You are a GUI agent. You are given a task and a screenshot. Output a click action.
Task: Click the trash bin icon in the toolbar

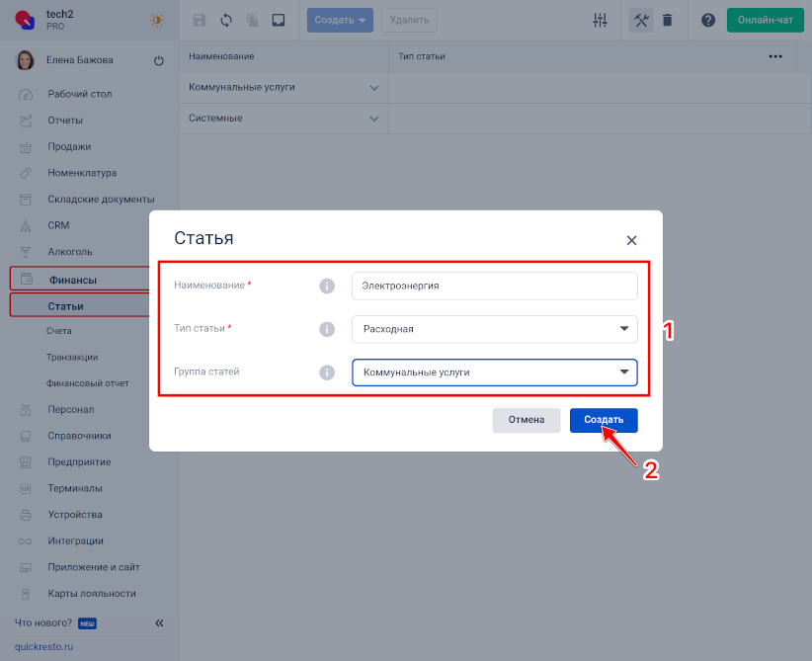click(668, 20)
